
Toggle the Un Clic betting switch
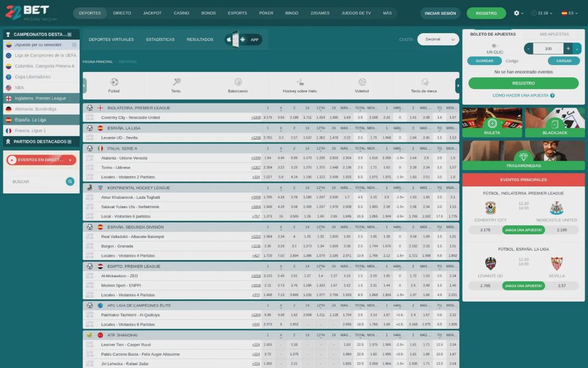pos(495,46)
